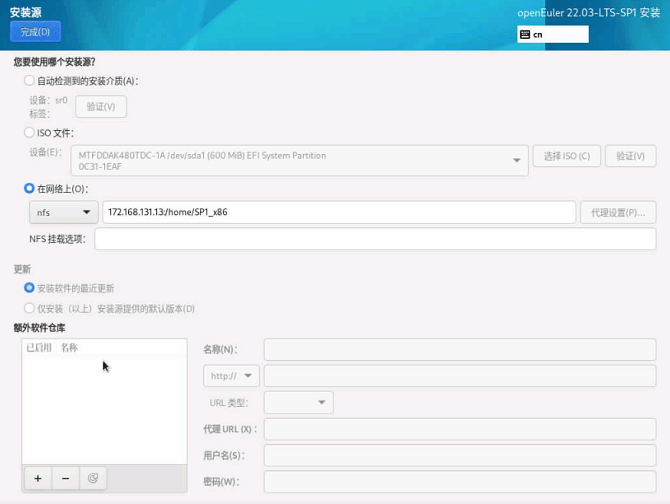Click the cn keyboard layout indicator

click(x=552, y=34)
